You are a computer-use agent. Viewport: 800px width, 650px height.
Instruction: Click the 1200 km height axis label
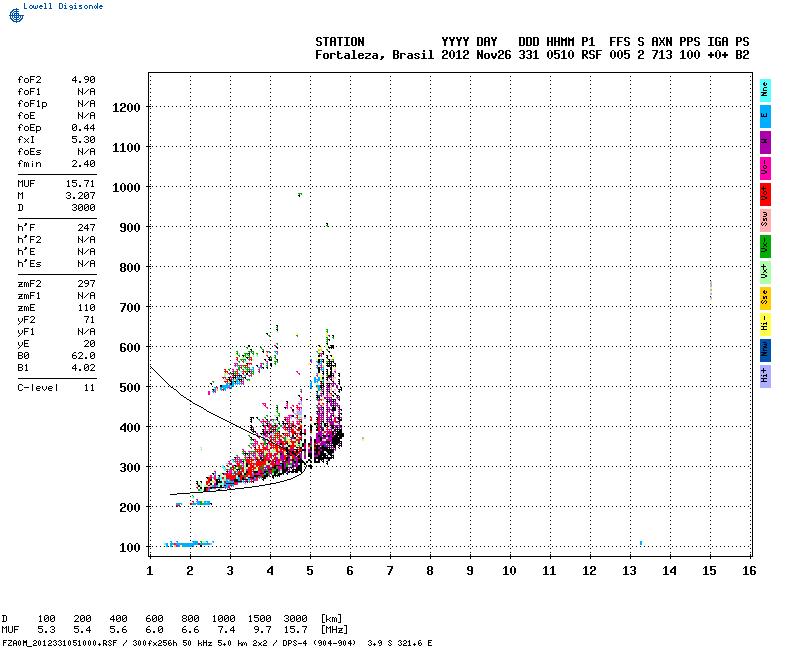(x=126, y=108)
